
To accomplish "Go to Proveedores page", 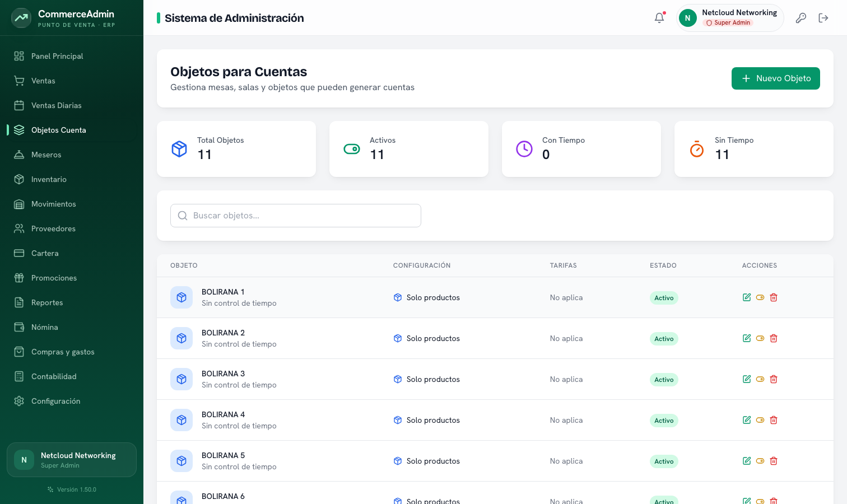I will coord(72,228).
